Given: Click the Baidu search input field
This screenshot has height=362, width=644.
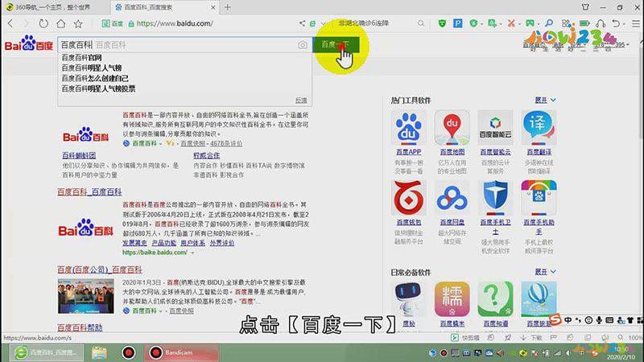Looking at the screenshot, I should point(184,44).
